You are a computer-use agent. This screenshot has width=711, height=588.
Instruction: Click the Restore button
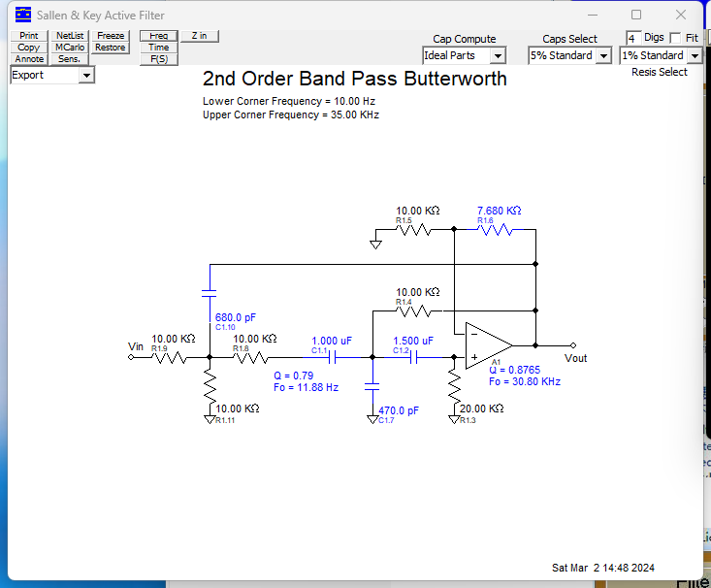click(111, 48)
